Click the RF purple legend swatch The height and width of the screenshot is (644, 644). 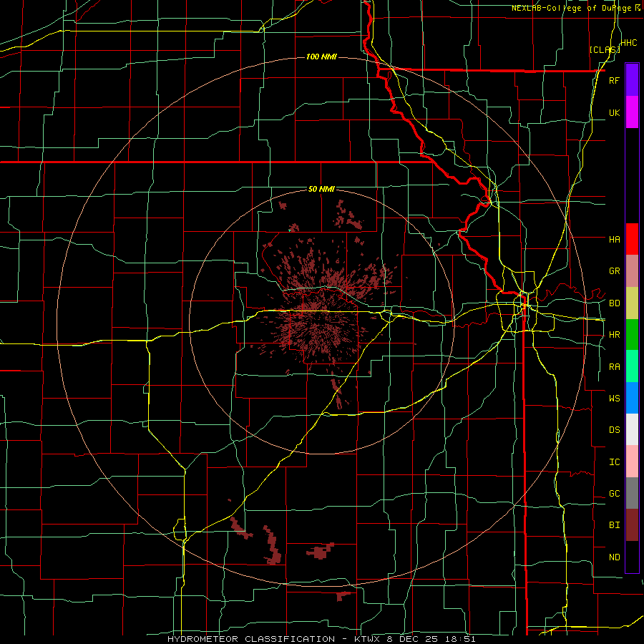[x=632, y=80]
